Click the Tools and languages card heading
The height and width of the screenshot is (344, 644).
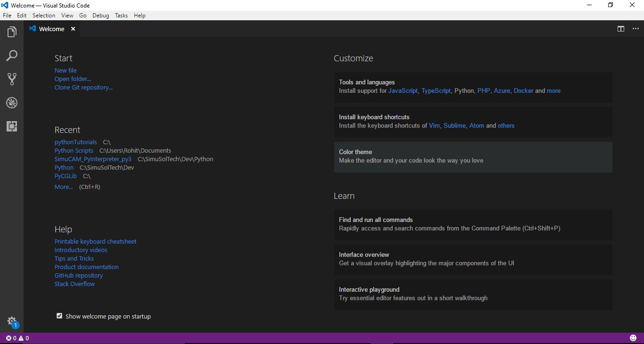367,82
